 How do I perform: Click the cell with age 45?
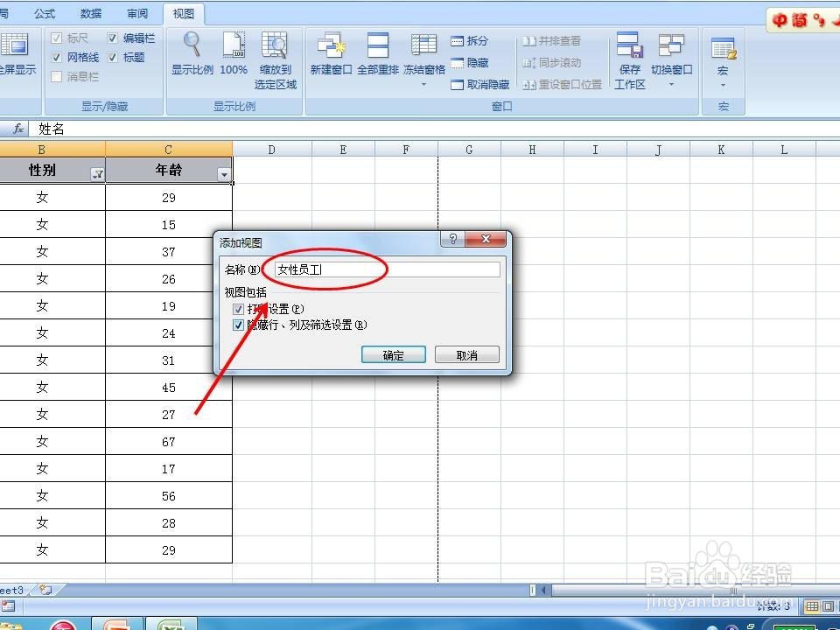[x=169, y=388]
